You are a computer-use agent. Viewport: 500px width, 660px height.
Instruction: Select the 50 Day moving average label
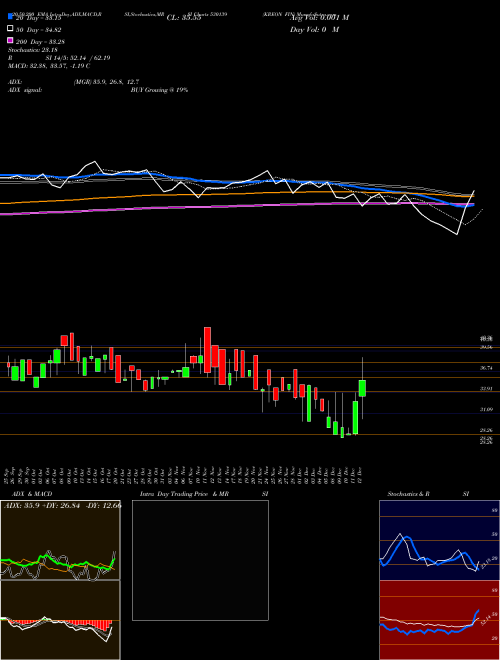(x=39, y=30)
